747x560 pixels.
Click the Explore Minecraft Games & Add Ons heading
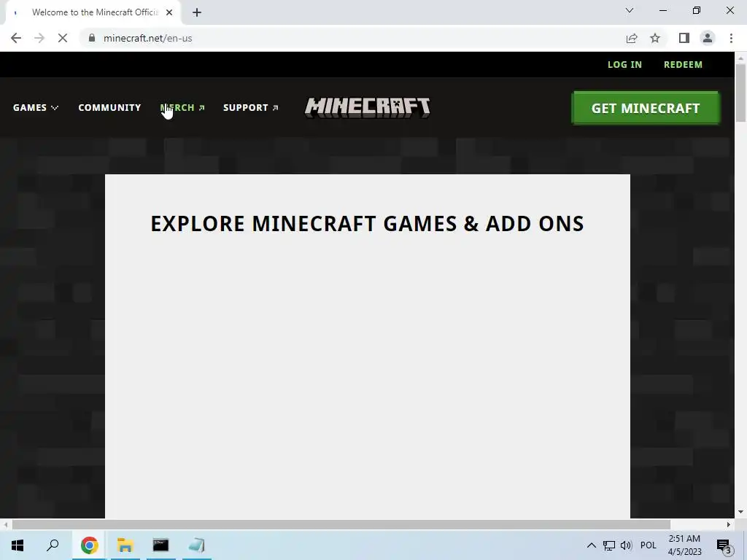pos(368,224)
